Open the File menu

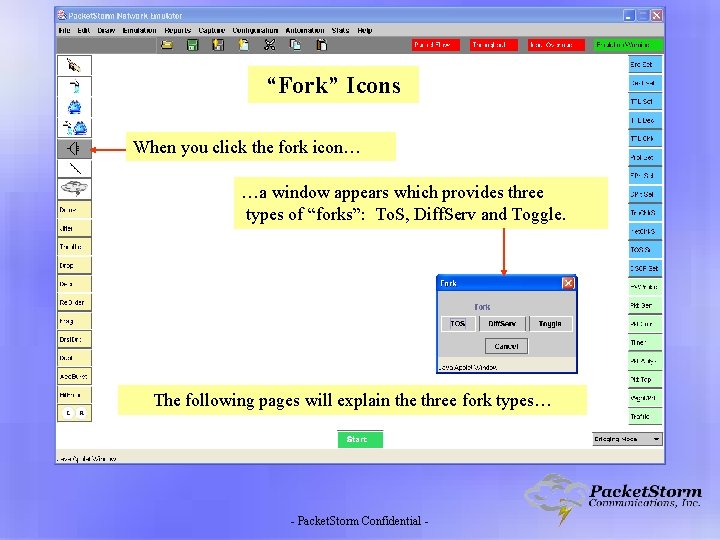(64, 30)
